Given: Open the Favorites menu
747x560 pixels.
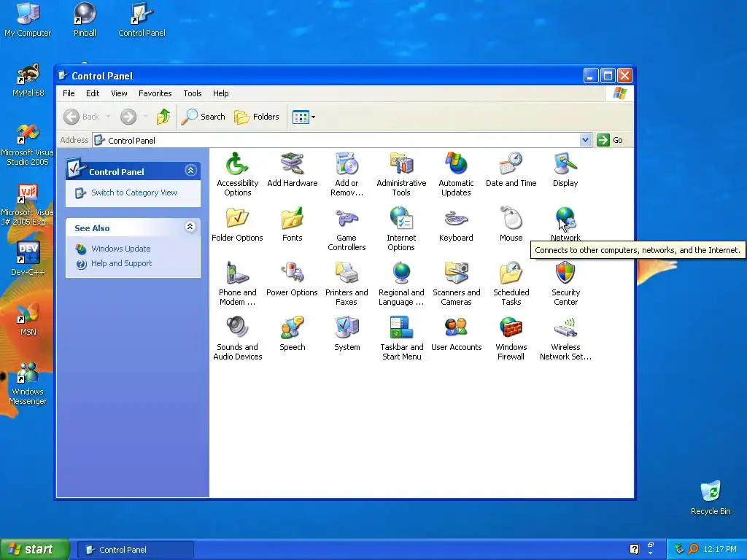Looking at the screenshot, I should point(155,93).
